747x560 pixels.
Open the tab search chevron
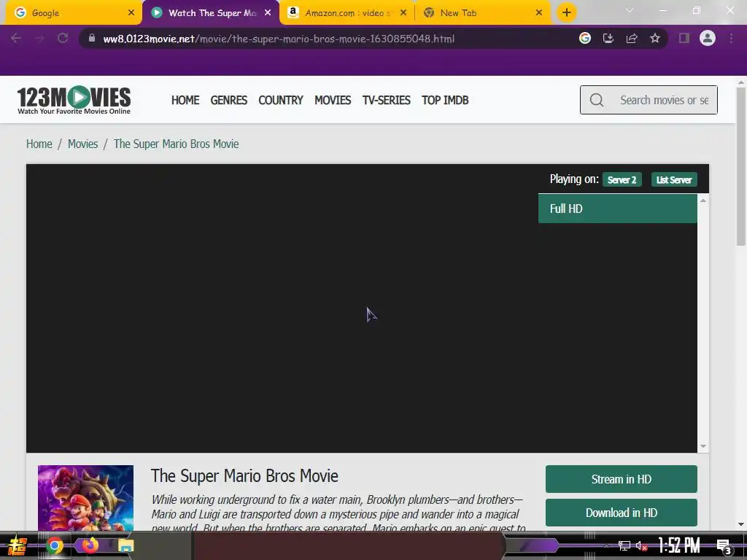630,10
